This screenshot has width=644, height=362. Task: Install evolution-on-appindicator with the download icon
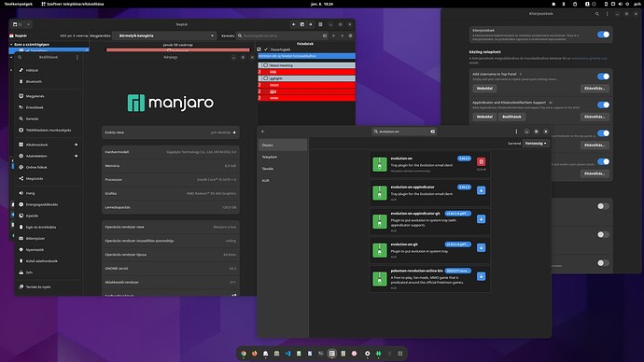(481, 190)
